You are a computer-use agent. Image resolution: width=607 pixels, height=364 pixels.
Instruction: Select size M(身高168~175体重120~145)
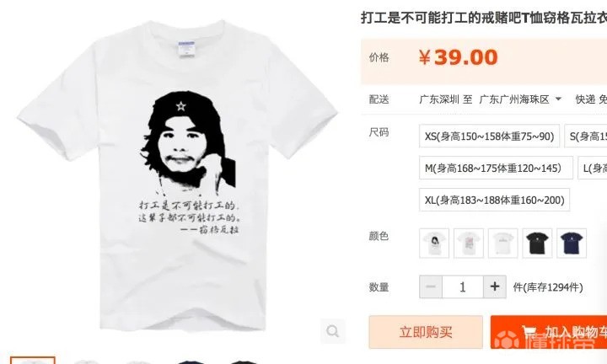point(496,168)
